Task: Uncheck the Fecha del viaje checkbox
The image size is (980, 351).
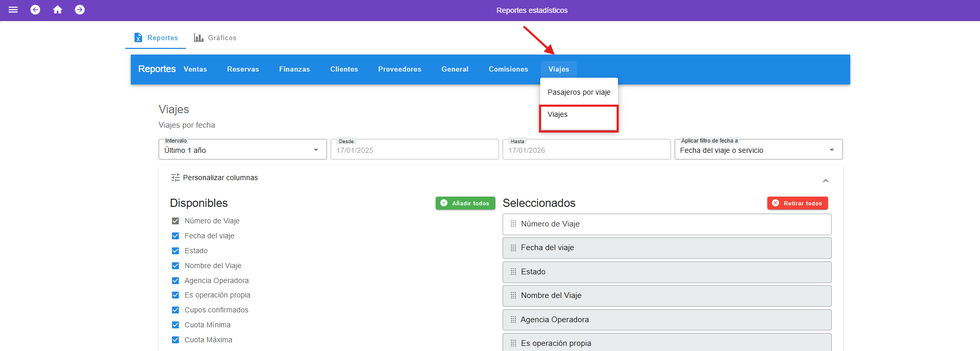Action: pyautogui.click(x=175, y=236)
